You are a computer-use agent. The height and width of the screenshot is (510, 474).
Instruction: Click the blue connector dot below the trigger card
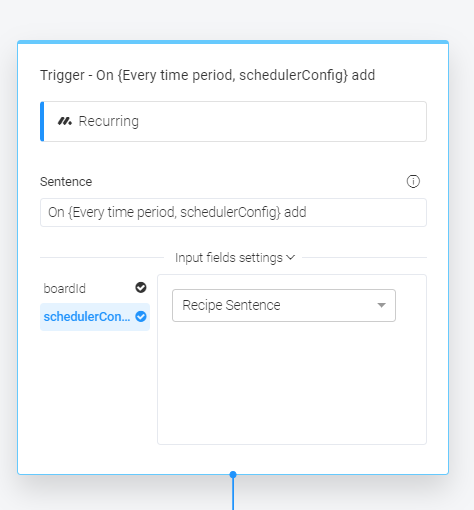(x=233, y=474)
